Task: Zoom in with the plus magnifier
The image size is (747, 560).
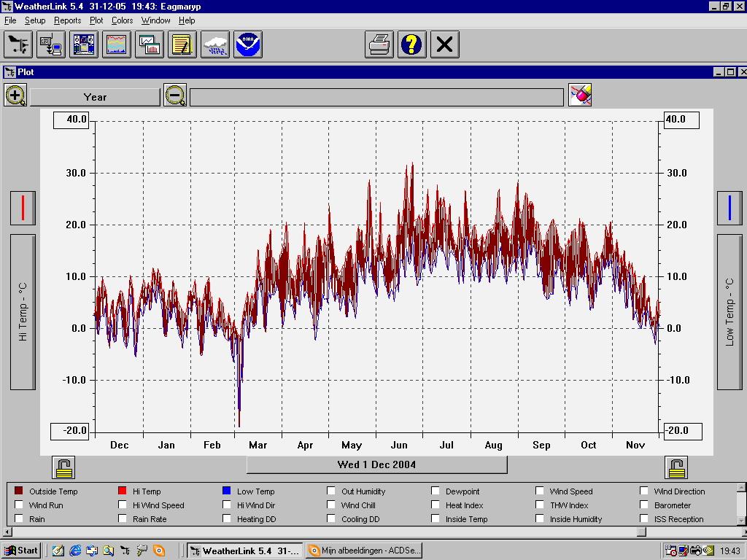Action: click(16, 96)
